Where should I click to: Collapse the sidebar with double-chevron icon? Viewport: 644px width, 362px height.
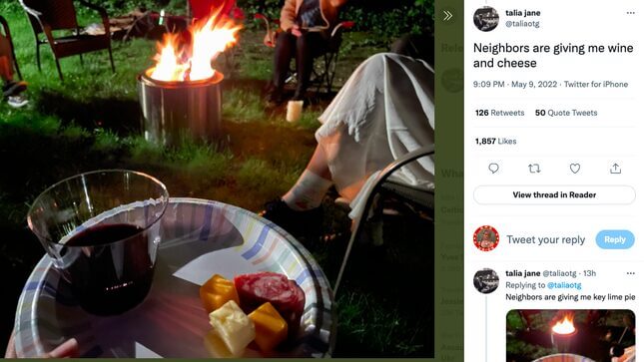pos(447,16)
